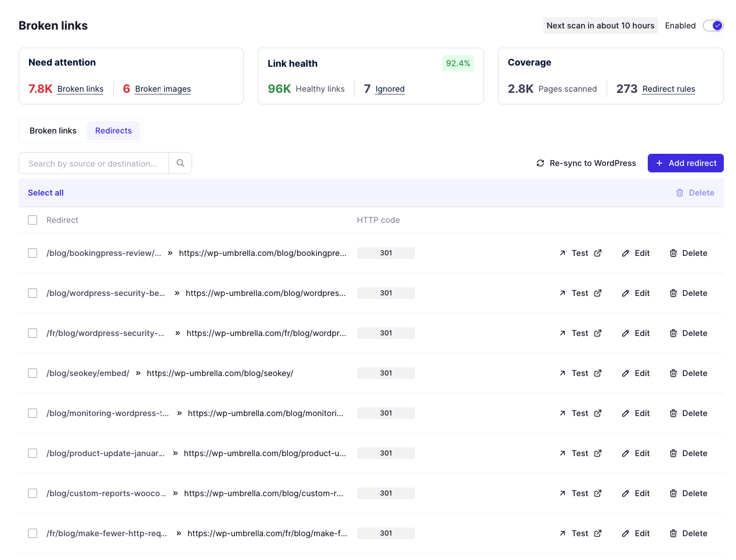
Task: Tick the checkbox for /blog/seokey/embed/ redirect
Action: (33, 373)
